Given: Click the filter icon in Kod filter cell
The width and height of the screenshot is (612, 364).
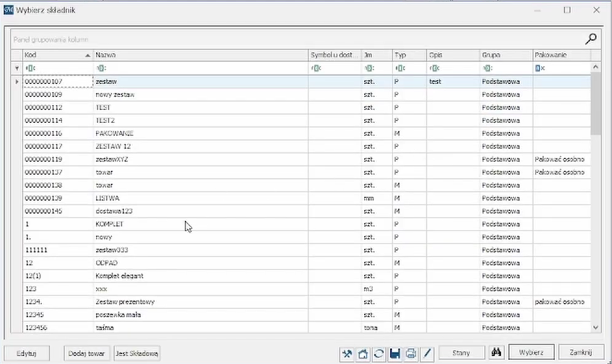Looking at the screenshot, I should (30, 68).
